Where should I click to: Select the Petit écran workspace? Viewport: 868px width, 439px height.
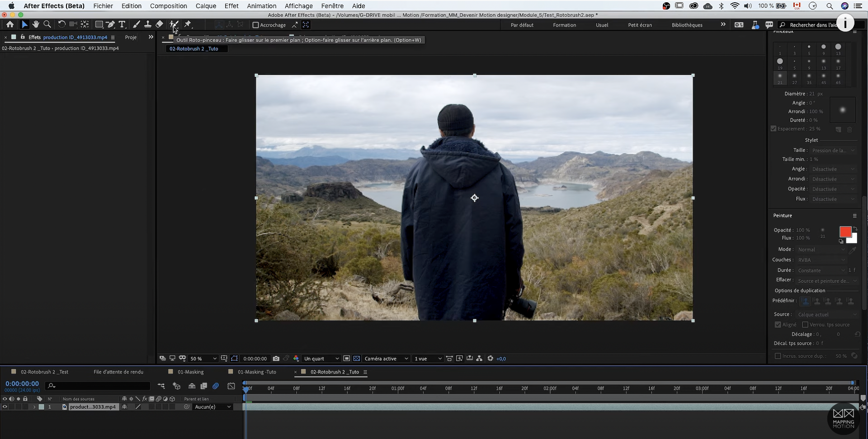(x=640, y=25)
